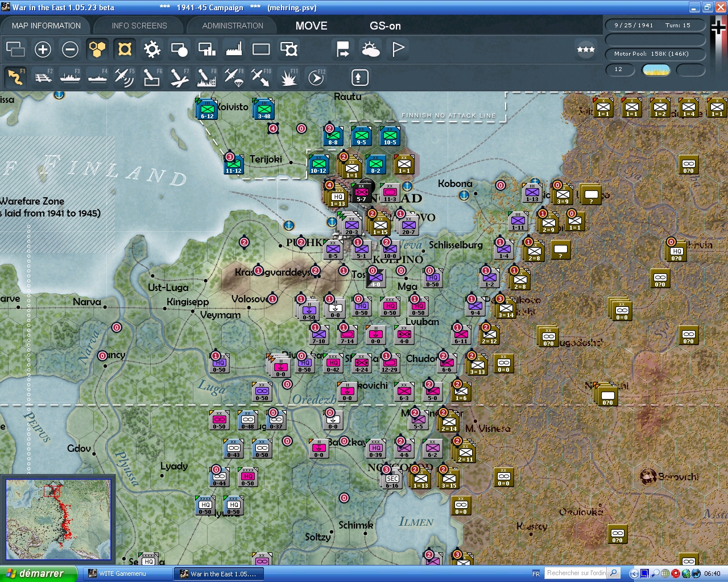Select the F9 air transport mode icon
Viewport: 728px width, 582px height.
click(234, 77)
